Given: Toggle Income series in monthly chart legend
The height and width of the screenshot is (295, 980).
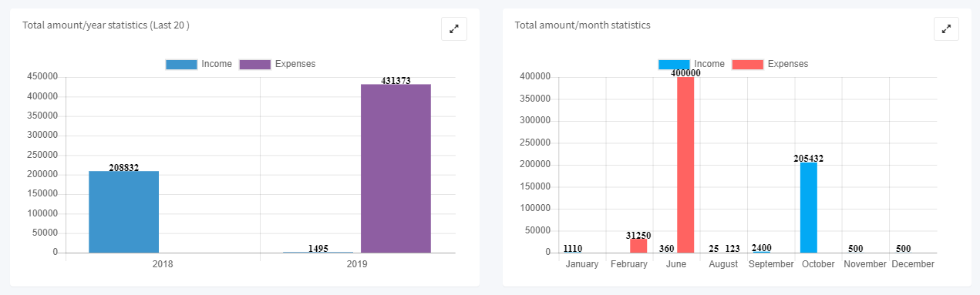Looking at the screenshot, I should [692, 64].
